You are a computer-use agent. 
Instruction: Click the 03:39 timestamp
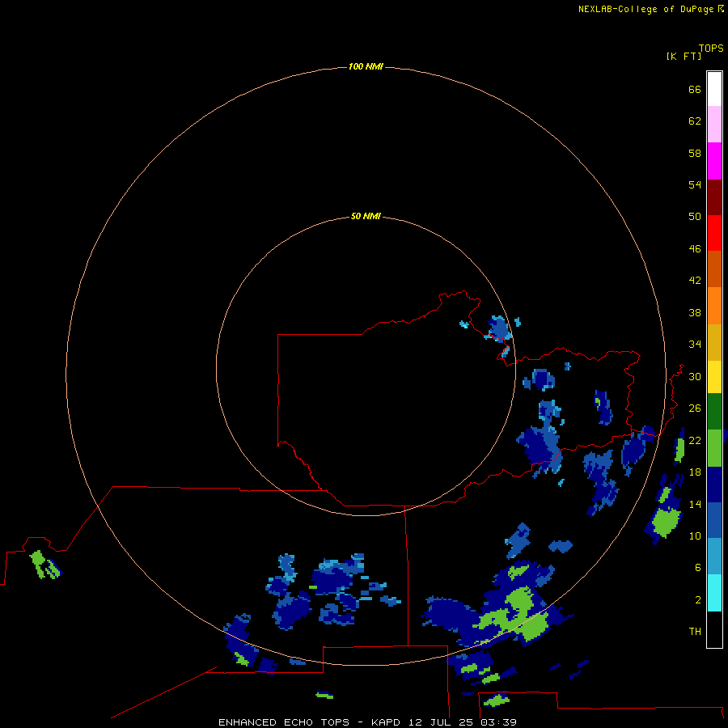499,722
